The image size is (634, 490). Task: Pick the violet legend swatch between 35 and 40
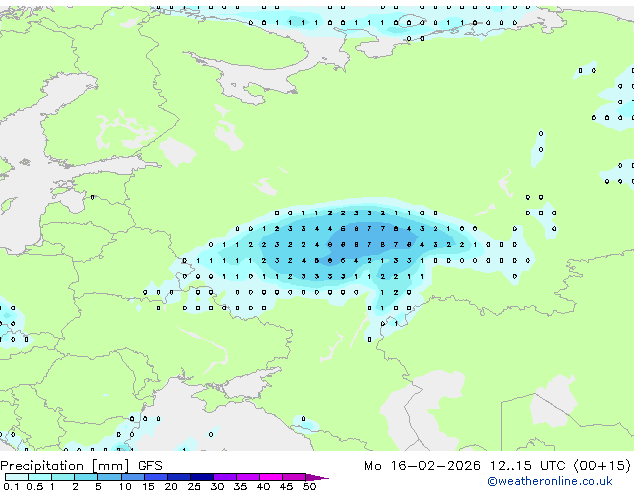click(248, 477)
